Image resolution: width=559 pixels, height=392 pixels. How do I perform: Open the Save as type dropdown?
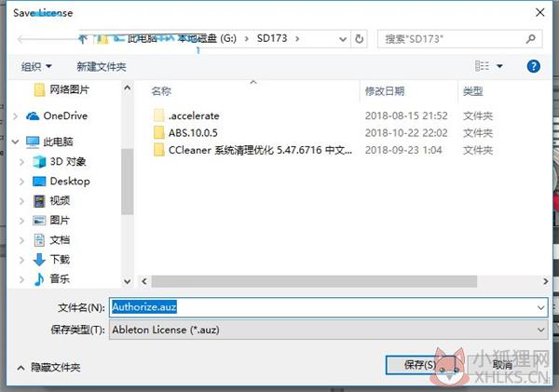click(x=328, y=330)
